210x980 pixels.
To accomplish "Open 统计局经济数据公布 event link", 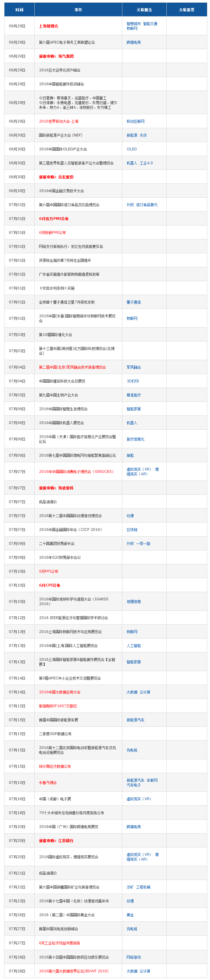I will (x=55, y=766).
